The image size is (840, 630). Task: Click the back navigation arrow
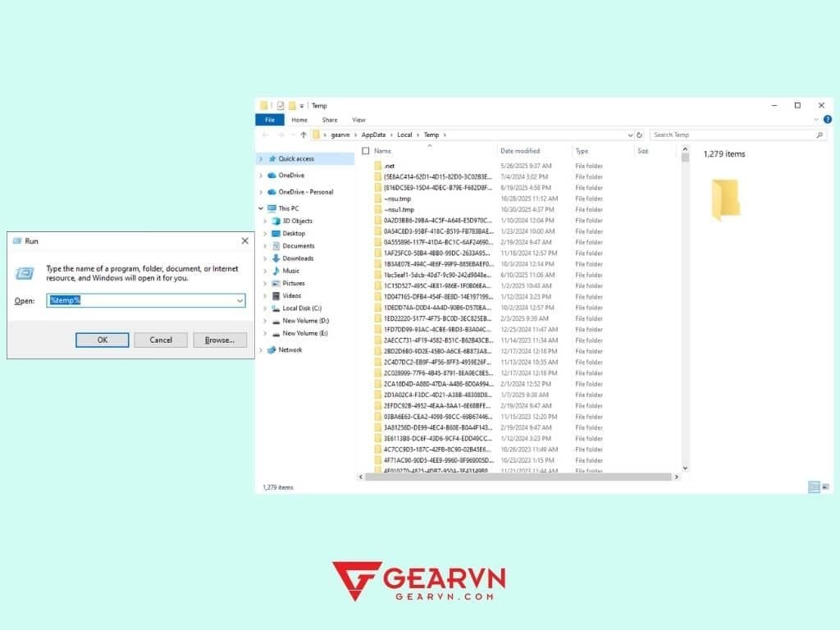(264, 134)
